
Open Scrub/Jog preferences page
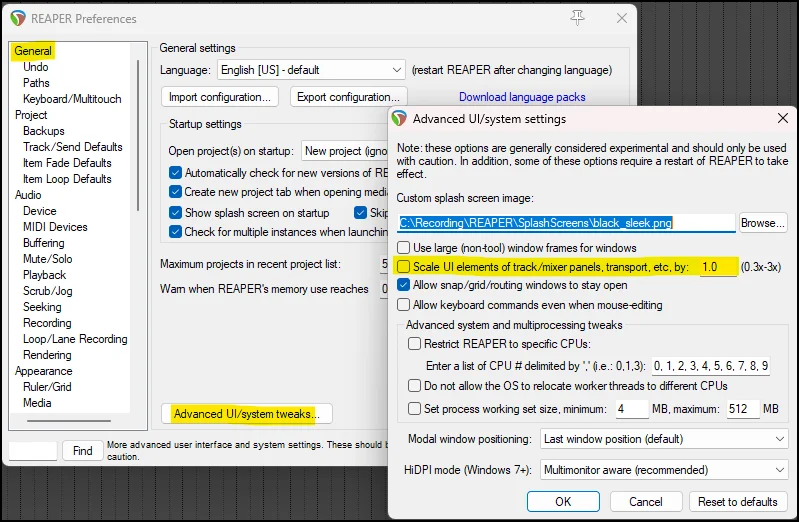pyautogui.click(x=47, y=291)
